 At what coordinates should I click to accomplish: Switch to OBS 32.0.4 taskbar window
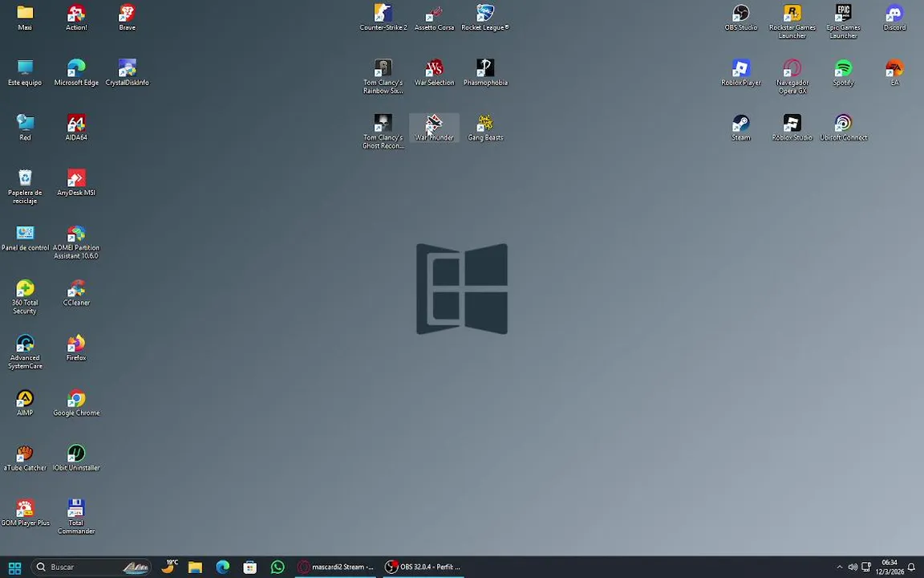423,568
